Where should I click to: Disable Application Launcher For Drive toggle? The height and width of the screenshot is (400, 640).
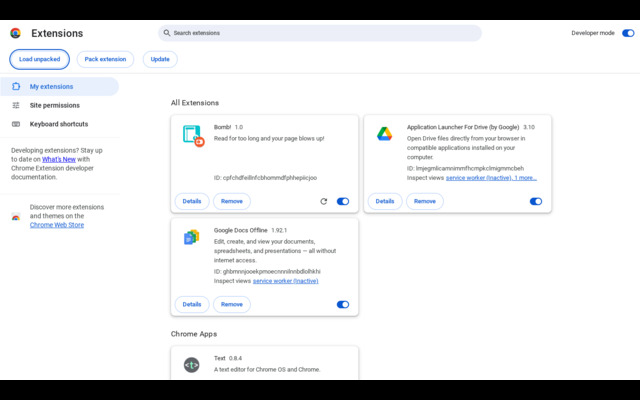pos(536,201)
